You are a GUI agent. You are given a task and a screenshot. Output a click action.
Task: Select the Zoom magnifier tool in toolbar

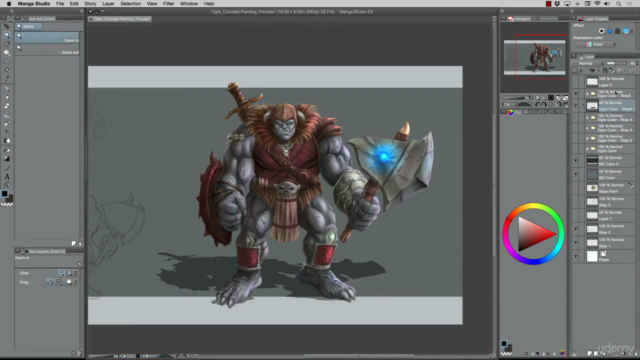[x=7, y=35]
